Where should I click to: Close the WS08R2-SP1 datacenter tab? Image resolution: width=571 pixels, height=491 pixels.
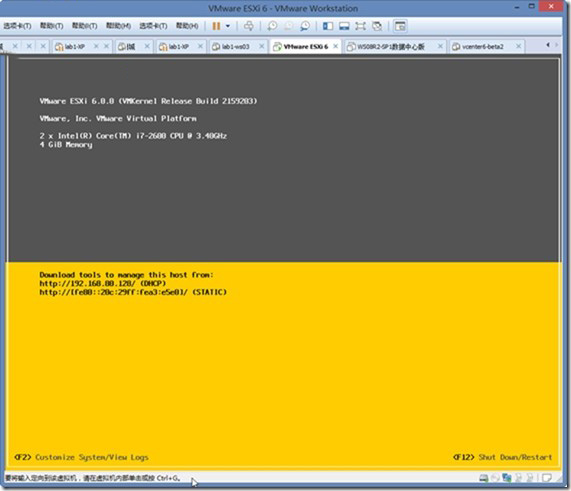click(x=440, y=46)
